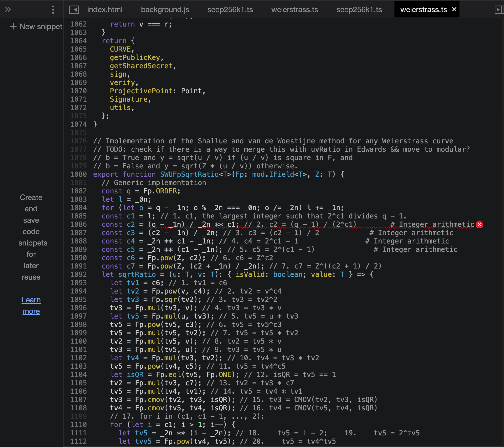Open the sidebar three-dot more options menu
The image size is (504, 447).
[x=53, y=10]
